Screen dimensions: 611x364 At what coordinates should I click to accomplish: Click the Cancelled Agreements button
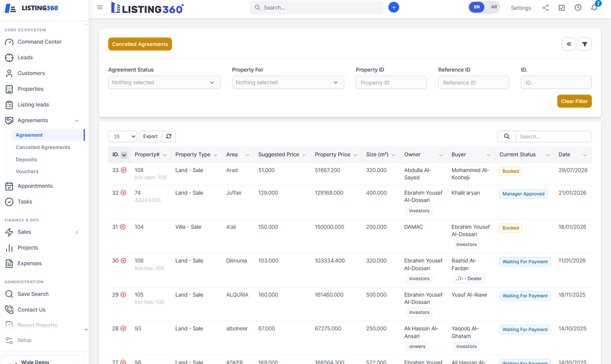pyautogui.click(x=140, y=44)
